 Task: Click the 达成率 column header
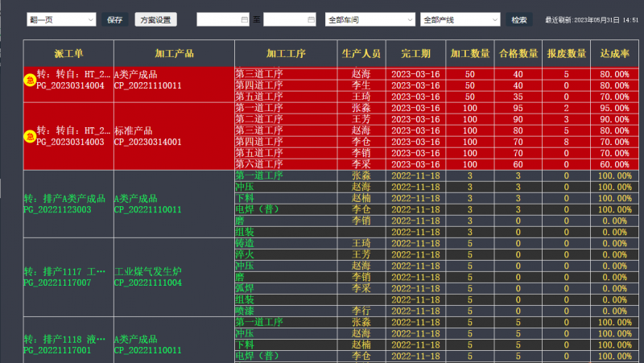coord(615,54)
